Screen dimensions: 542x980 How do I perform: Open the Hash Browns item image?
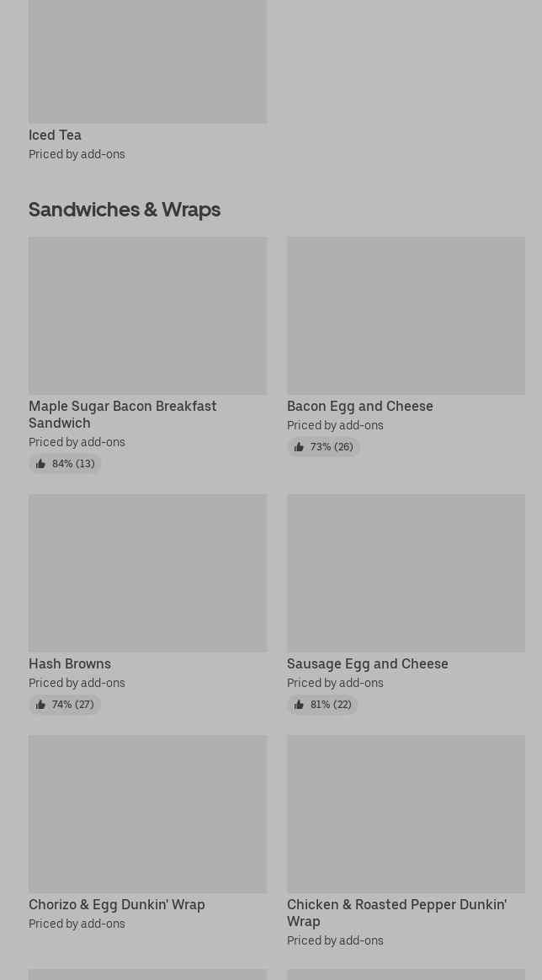tap(147, 573)
